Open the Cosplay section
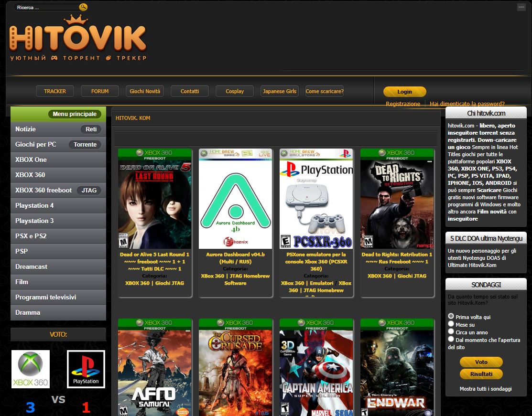Screen dimensions: 532x416 coord(235,91)
